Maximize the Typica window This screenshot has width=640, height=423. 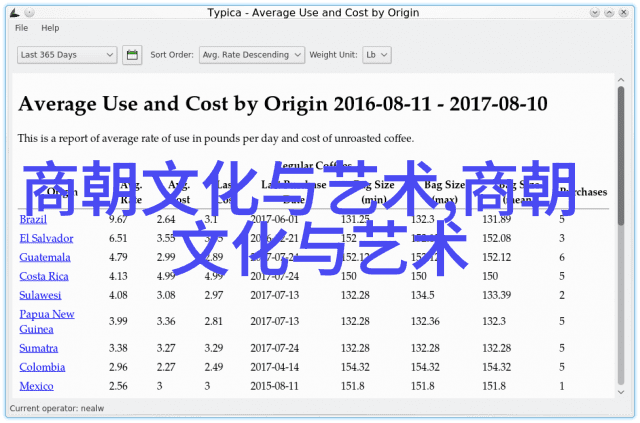click(609, 13)
